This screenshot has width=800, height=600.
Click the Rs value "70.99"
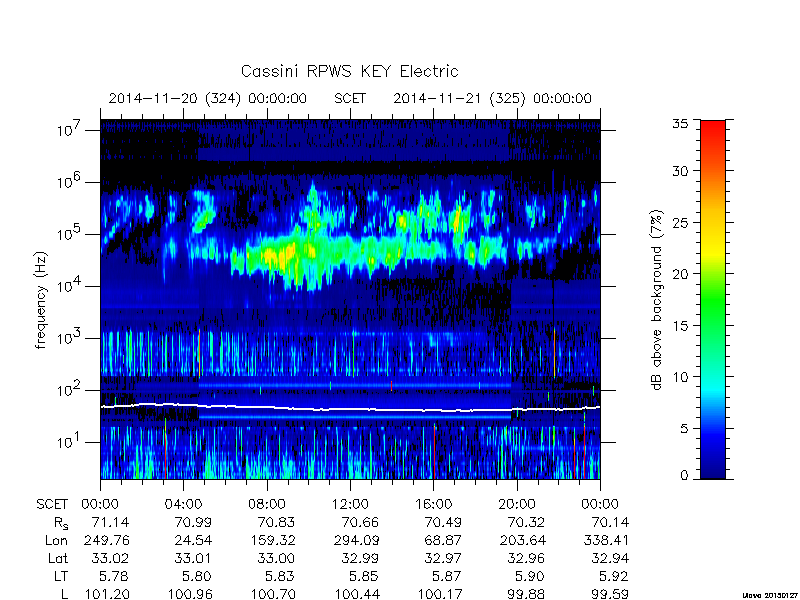193,522
